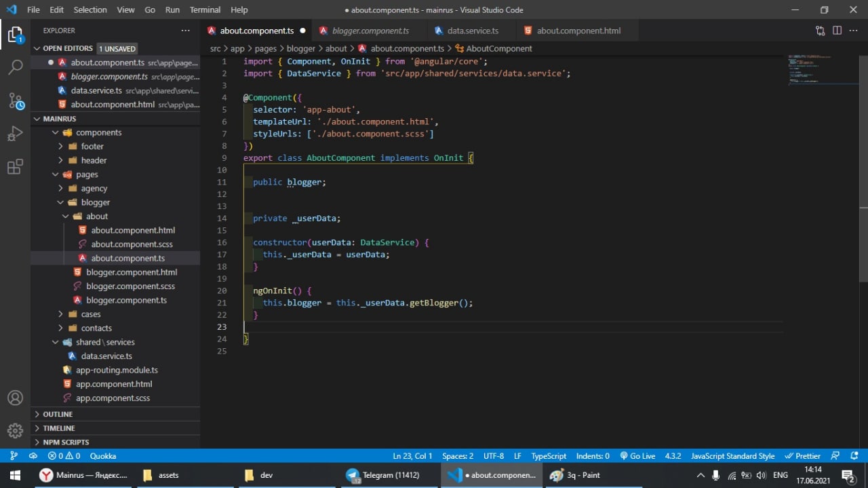Open blogger.component.scss in the file tree
868x488 pixels.
[x=130, y=286]
